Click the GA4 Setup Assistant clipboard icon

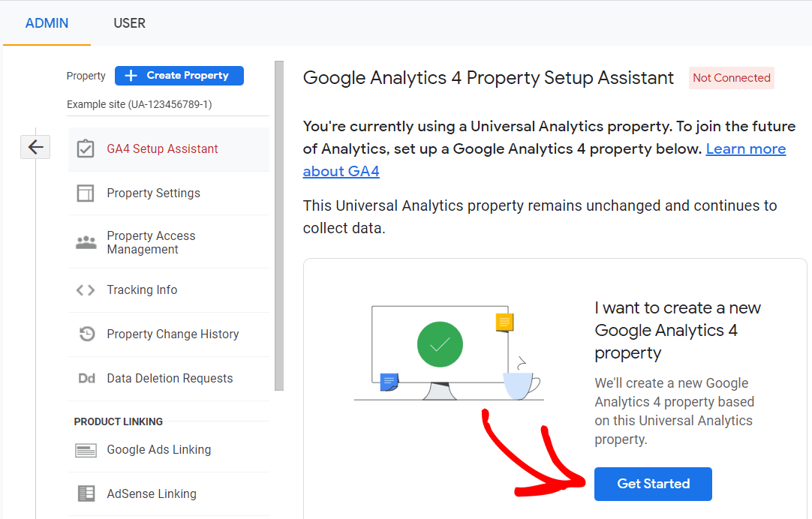86,149
